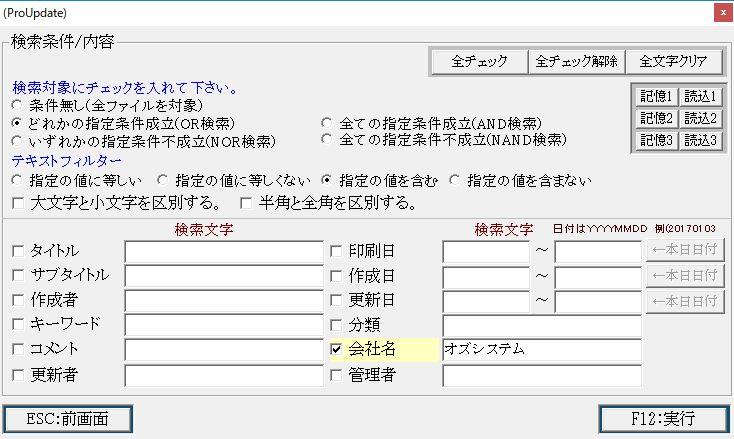Choose 指定の値を含まない text filter
This screenshot has width=734, height=439.
(x=455, y=180)
